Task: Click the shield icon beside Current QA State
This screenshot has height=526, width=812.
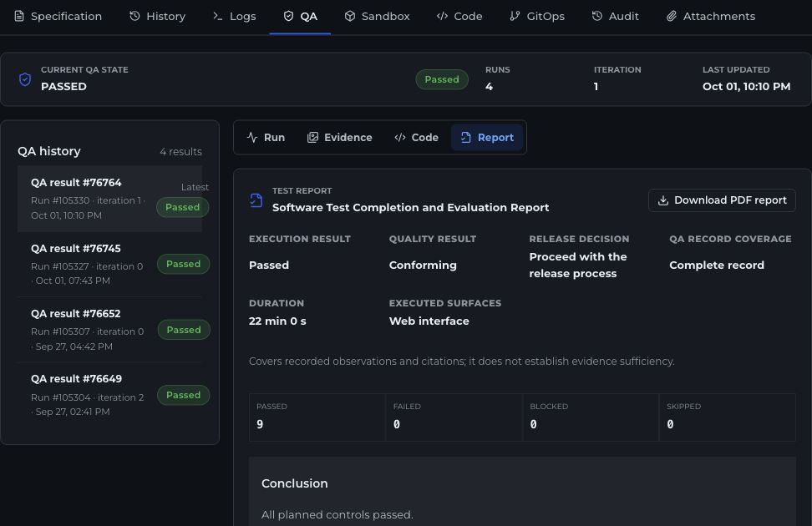Action: pos(25,79)
